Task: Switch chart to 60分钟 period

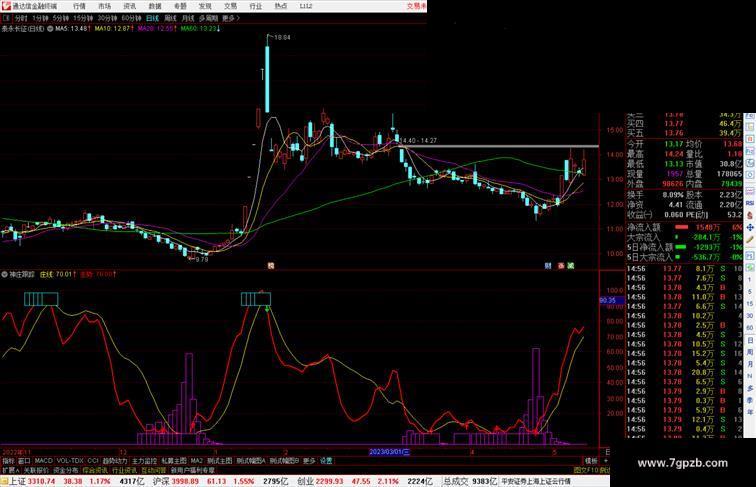Action: (131, 18)
